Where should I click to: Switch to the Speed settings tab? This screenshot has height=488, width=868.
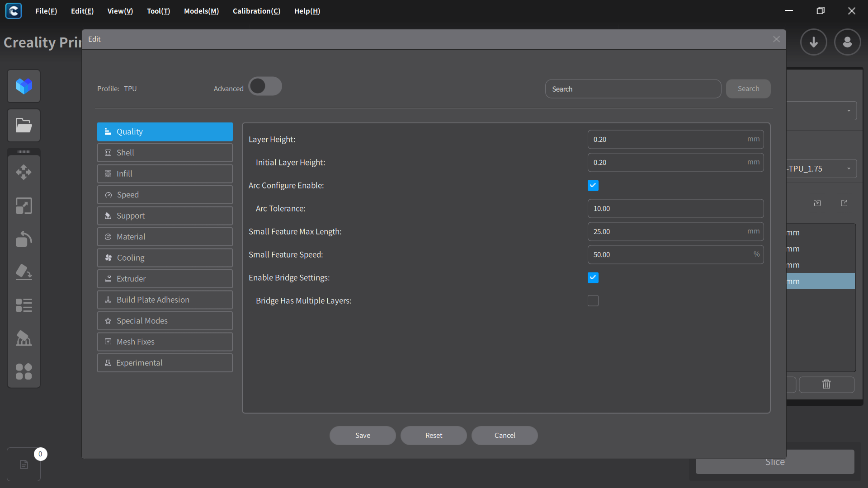pos(165,195)
